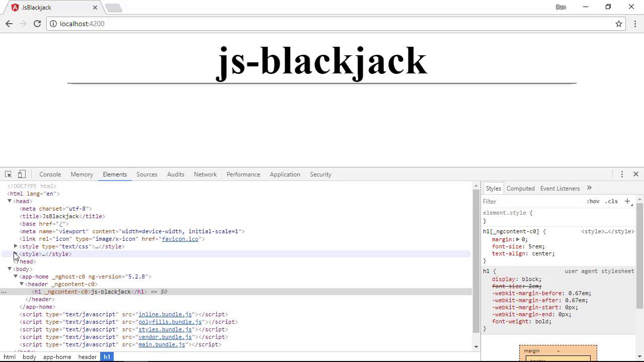This screenshot has height=362, width=644.
Task: Collapse the head element node
Action: click(10, 201)
